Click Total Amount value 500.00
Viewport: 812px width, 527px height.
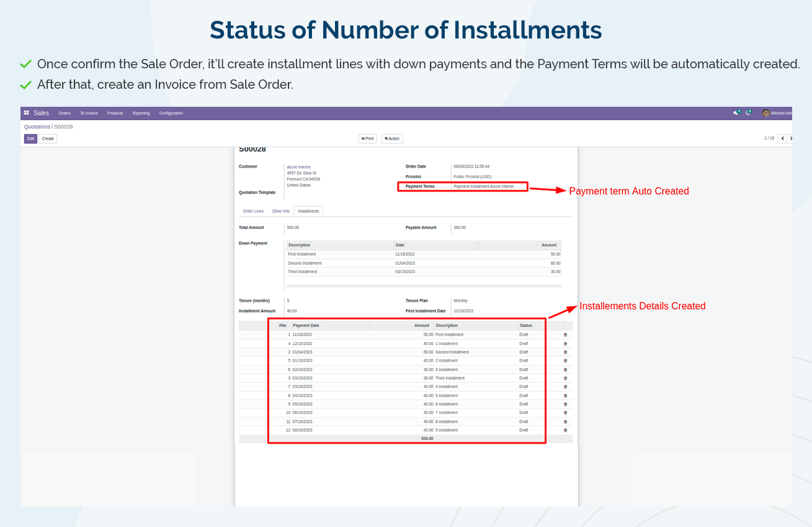point(293,228)
